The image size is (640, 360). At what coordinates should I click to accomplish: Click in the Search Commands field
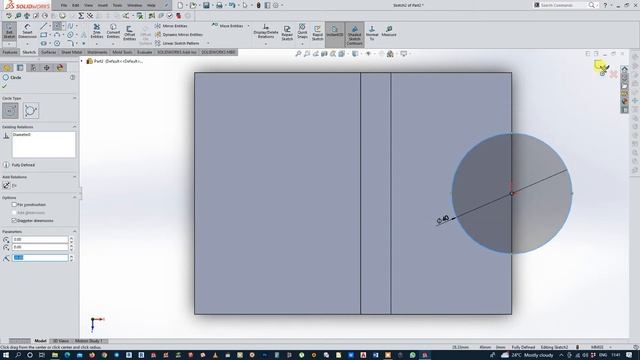click(x=563, y=5)
